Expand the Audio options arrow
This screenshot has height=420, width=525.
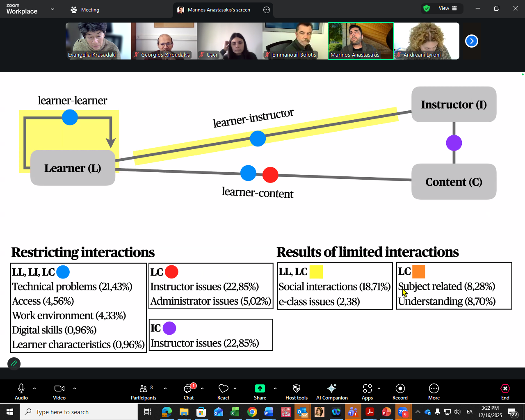[34, 388]
